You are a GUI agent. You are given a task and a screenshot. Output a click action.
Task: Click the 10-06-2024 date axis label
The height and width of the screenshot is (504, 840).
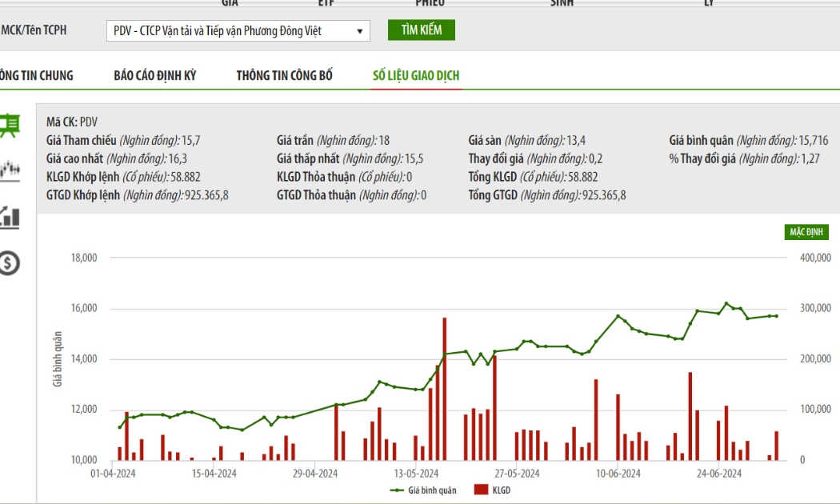[x=618, y=474]
